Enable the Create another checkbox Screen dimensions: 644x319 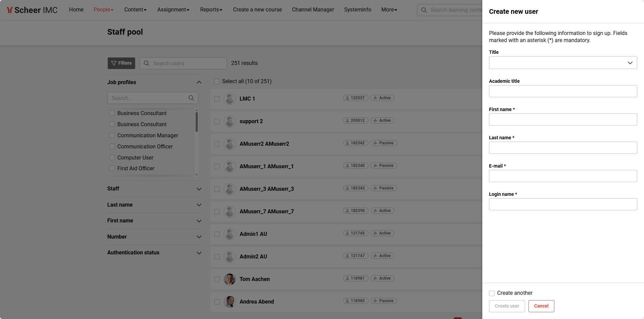point(492,293)
